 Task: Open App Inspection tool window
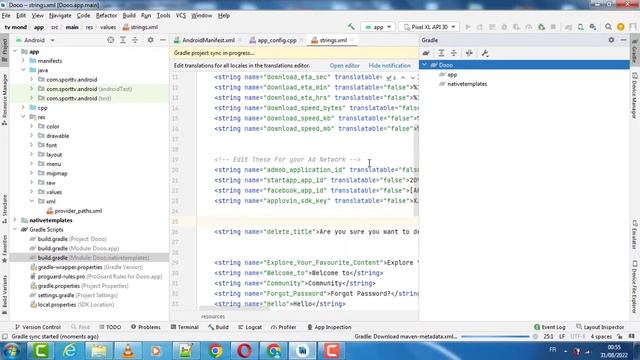pos(329,327)
